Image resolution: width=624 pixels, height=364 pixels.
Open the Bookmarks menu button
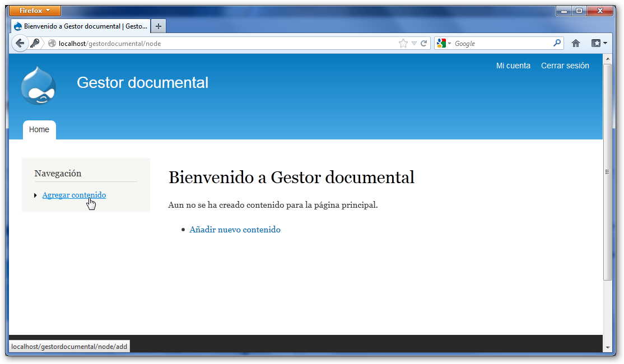pyautogui.click(x=599, y=43)
